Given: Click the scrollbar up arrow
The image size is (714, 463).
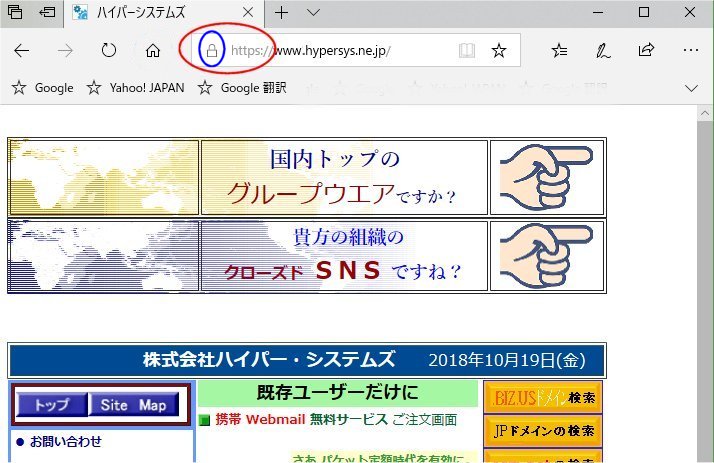Looking at the screenshot, I should pos(705,112).
